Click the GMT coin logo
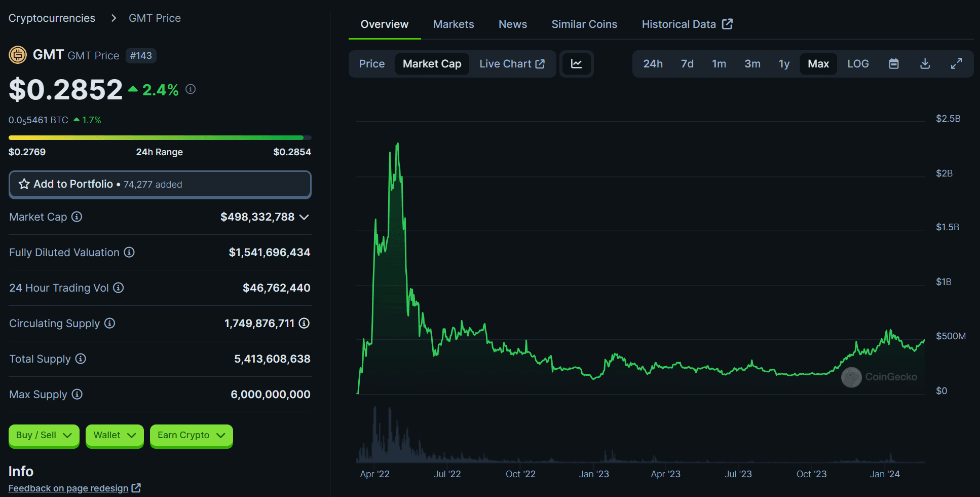This screenshot has width=980, height=497. tap(18, 55)
